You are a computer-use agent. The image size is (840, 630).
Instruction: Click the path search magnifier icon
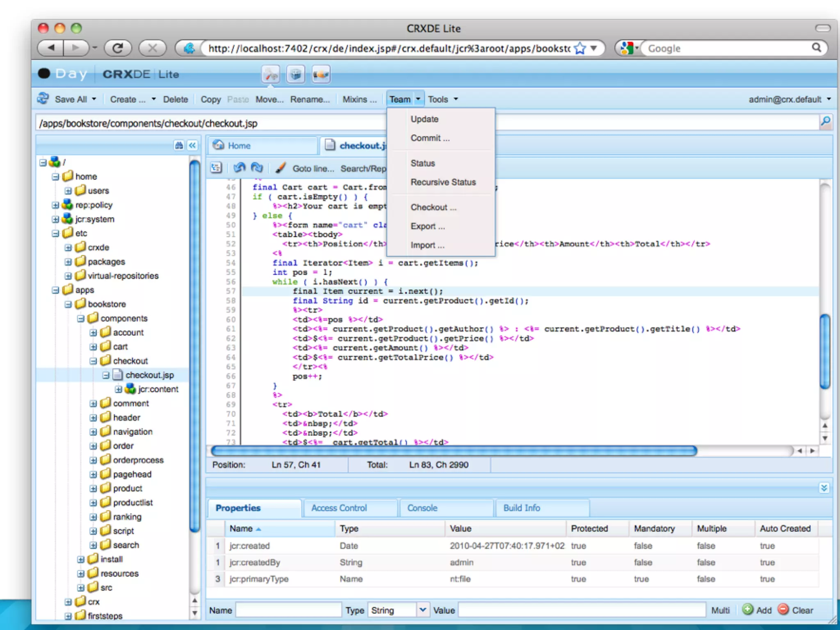pyautogui.click(x=825, y=122)
